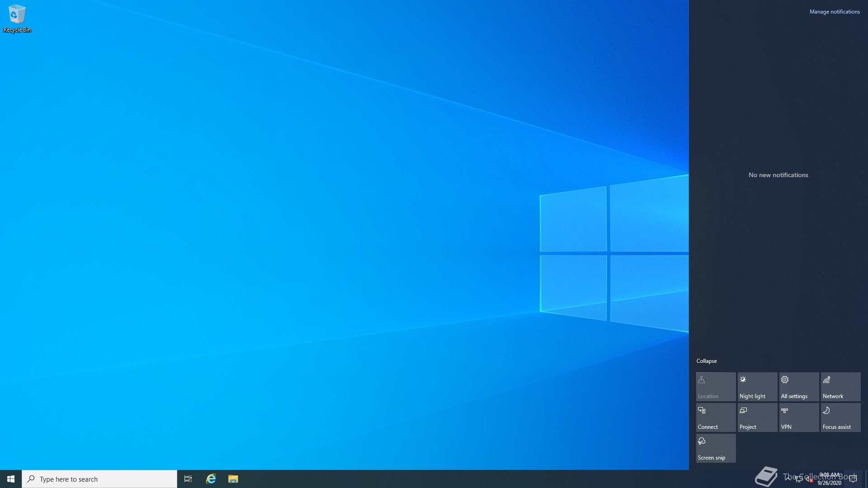Open the VPN quick action tile
Screen dimensions: 868x488
799,418
